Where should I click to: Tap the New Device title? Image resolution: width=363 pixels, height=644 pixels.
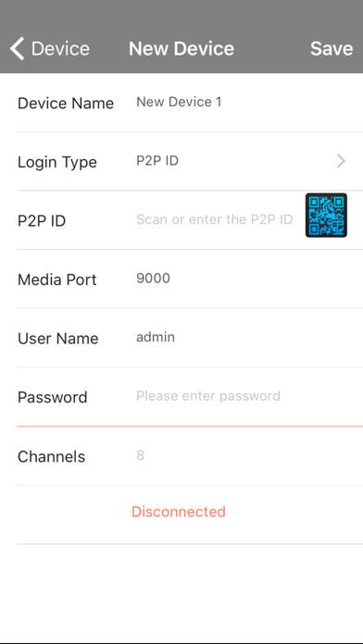pyautogui.click(x=181, y=48)
